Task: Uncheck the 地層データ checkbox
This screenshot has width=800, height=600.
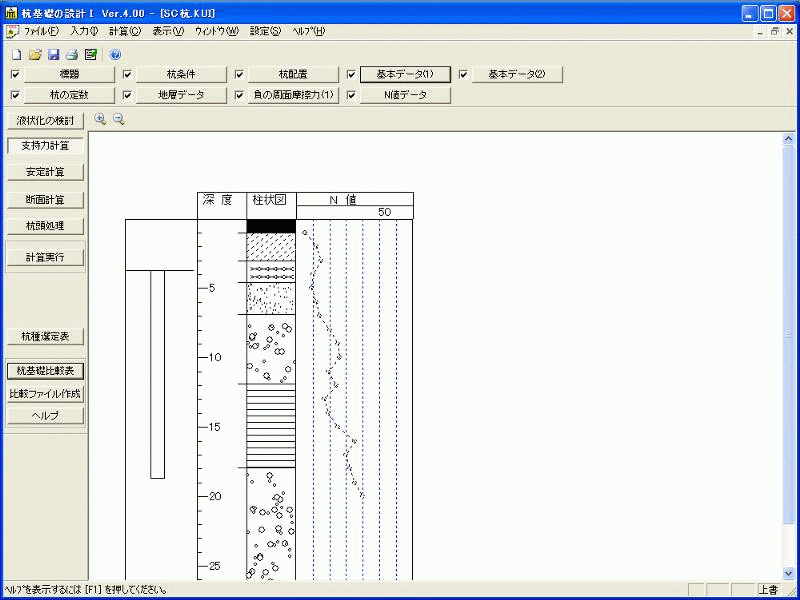Action: (x=126, y=97)
